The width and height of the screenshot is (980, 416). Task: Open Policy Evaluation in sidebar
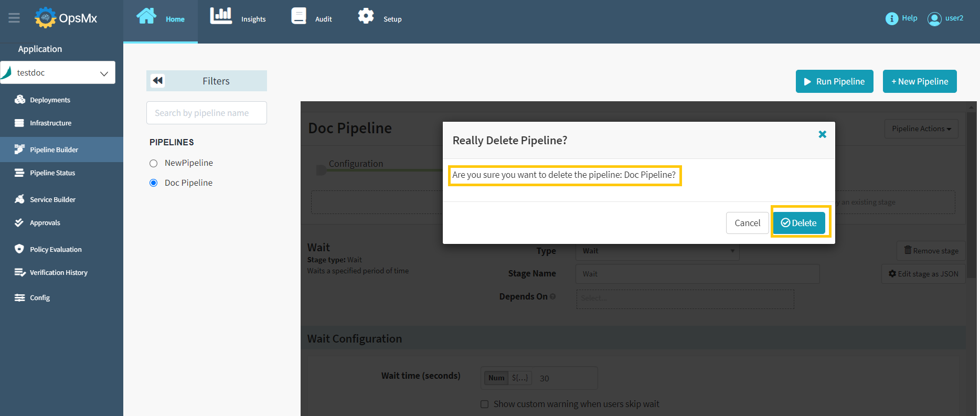pos(56,250)
